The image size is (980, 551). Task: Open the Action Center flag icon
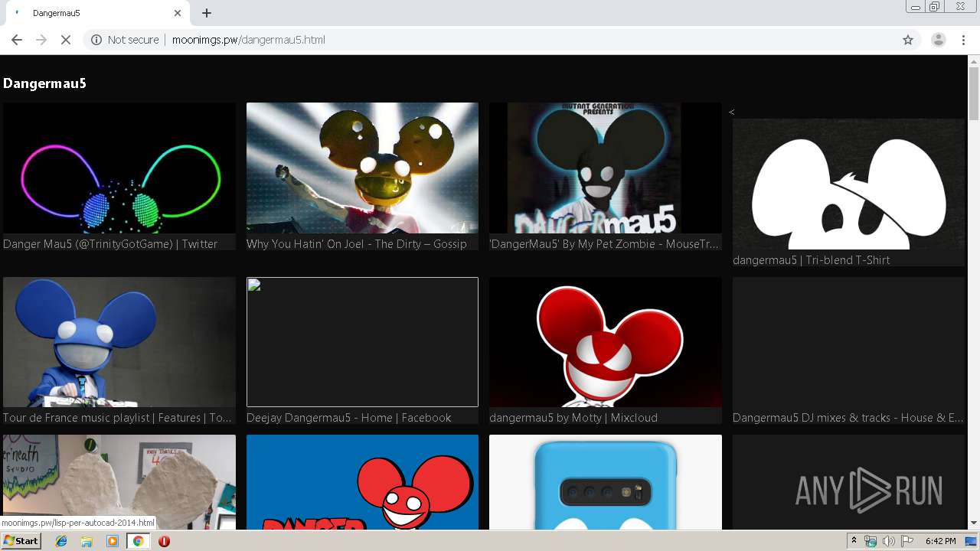point(906,541)
